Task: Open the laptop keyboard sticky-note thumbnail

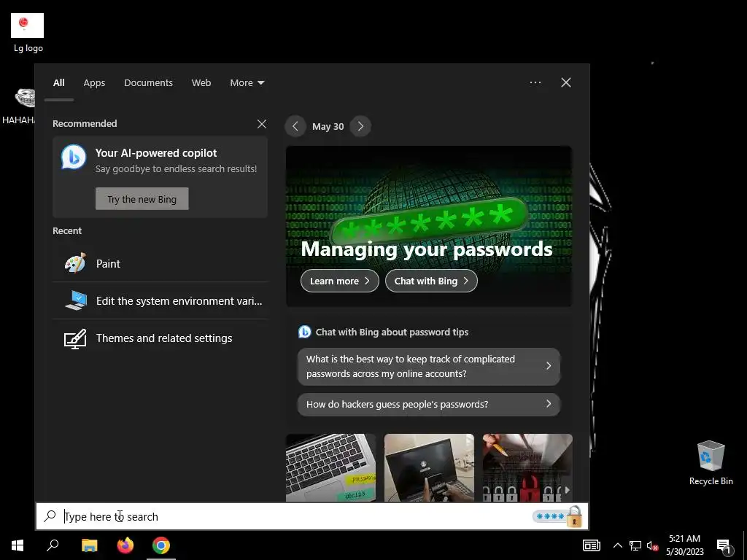Action: tap(330, 467)
